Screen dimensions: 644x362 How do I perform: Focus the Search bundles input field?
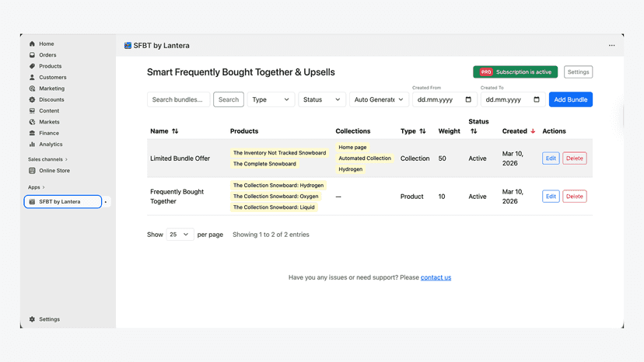[x=178, y=99]
